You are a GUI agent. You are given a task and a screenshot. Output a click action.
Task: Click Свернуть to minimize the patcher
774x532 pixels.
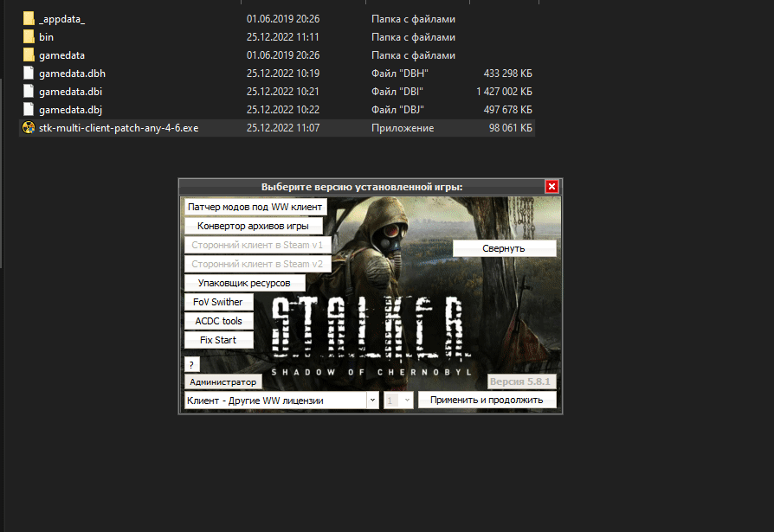click(x=504, y=248)
